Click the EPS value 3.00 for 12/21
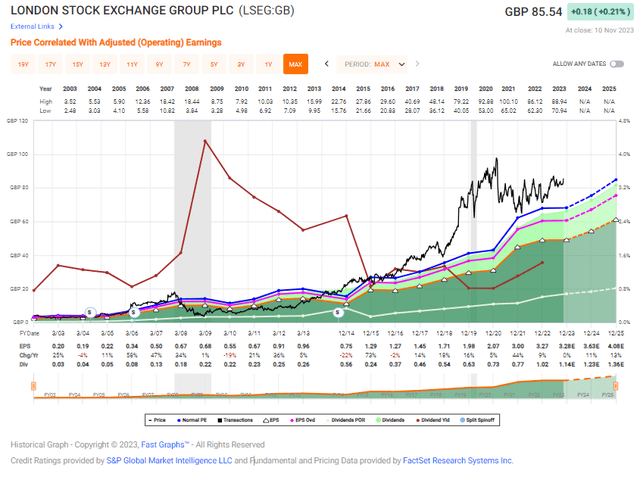Image resolution: width=640 pixels, height=480 pixels. 518,346
